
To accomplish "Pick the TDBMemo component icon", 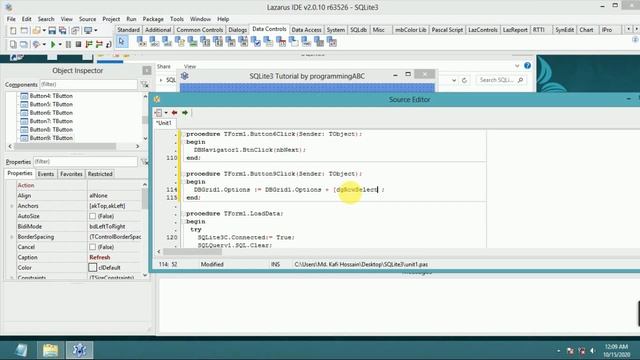I will click(179, 41).
